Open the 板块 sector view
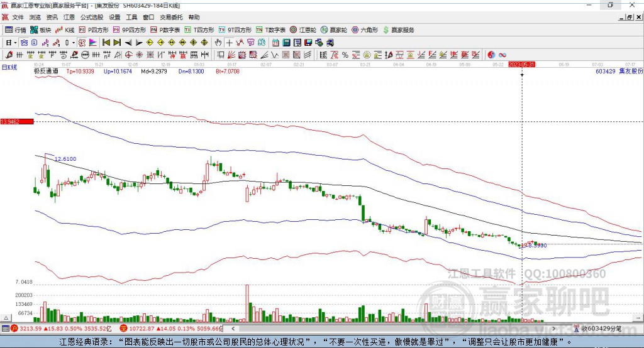 40,30
